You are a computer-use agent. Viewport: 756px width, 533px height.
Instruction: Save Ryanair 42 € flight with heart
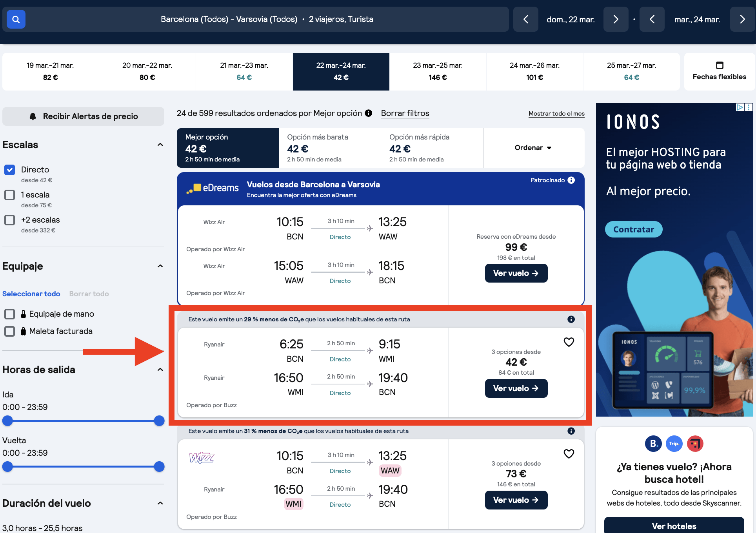tap(569, 342)
